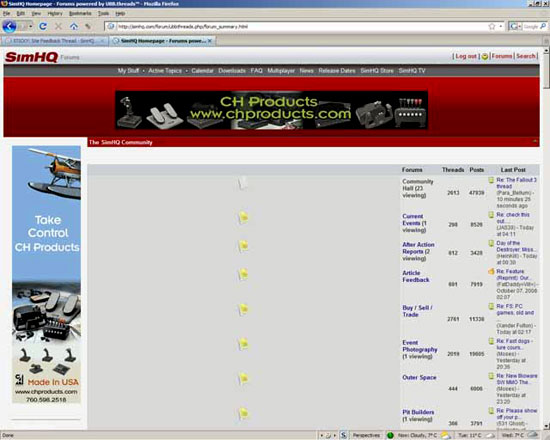Open the Help menu
The image size is (550, 440).
pos(120,13)
